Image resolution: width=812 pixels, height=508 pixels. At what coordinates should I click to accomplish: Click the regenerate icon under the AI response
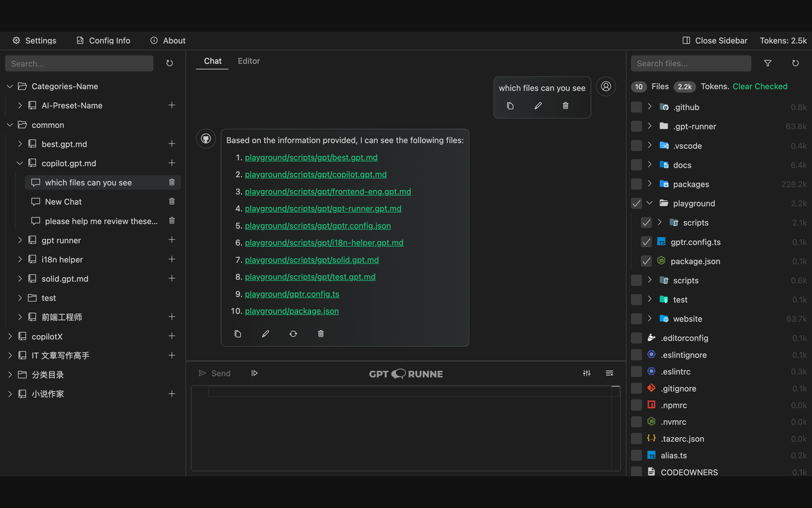(293, 333)
